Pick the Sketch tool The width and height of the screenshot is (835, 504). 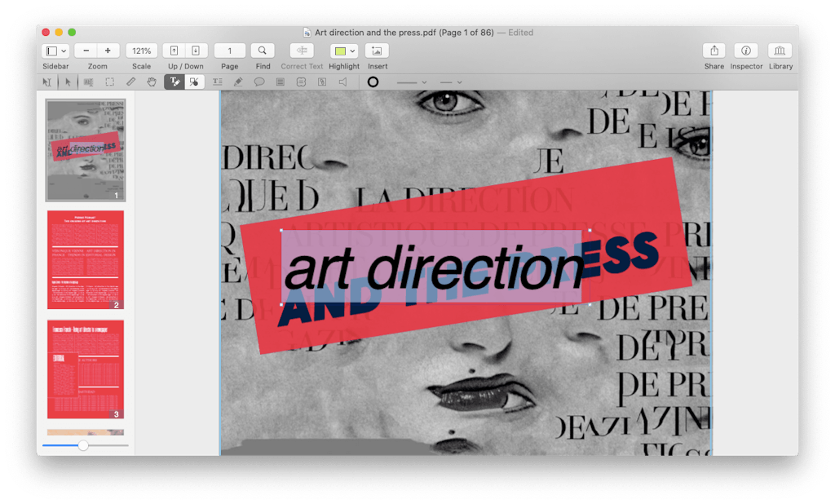239,82
